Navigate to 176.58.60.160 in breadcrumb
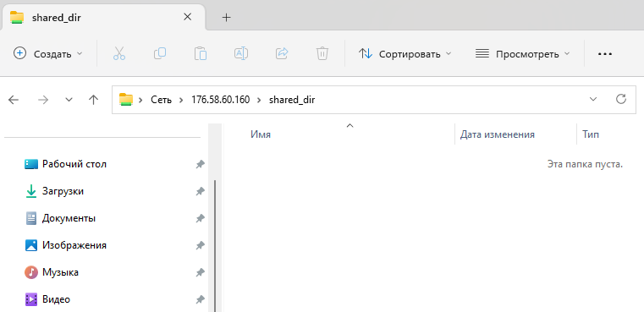Screen dimensions: 644x312 220,100
